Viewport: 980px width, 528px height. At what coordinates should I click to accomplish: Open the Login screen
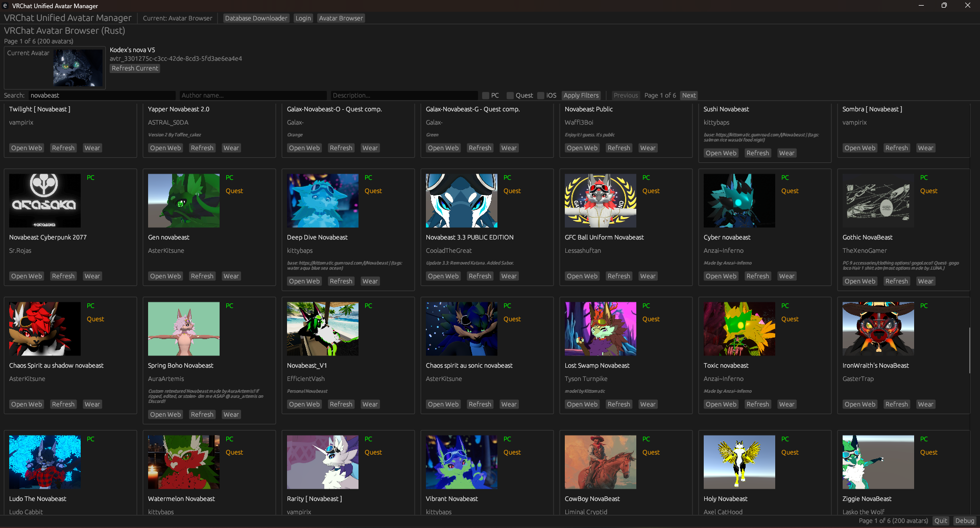coord(303,18)
